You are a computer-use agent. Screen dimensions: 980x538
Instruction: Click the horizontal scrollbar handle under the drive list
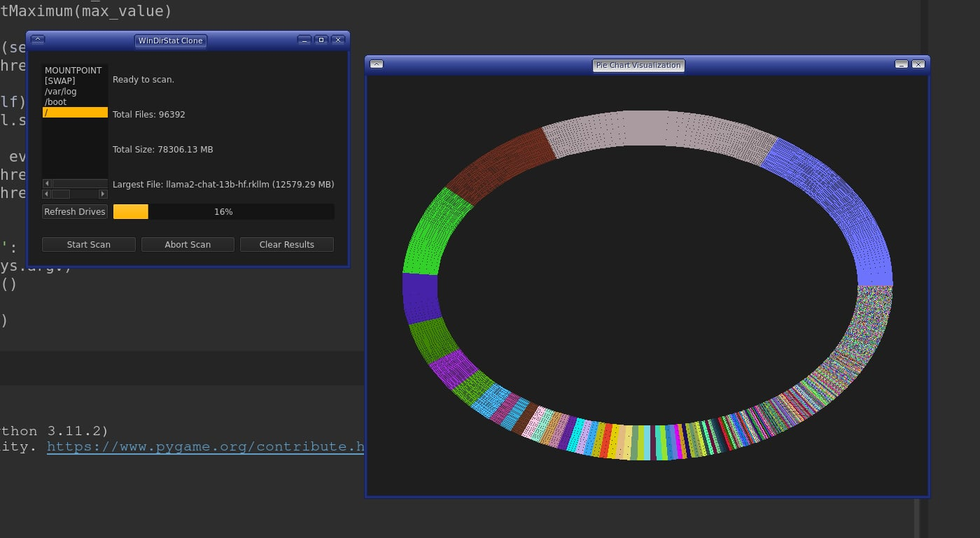[x=61, y=194]
